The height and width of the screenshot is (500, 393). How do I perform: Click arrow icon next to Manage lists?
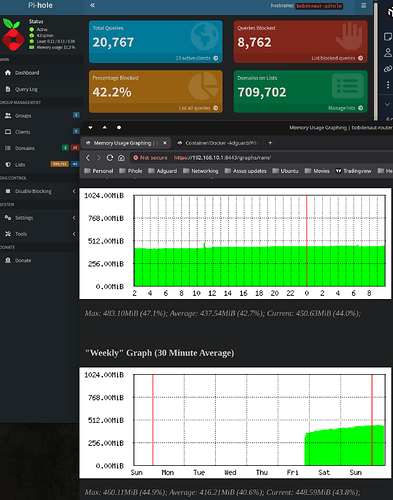tap(360, 108)
